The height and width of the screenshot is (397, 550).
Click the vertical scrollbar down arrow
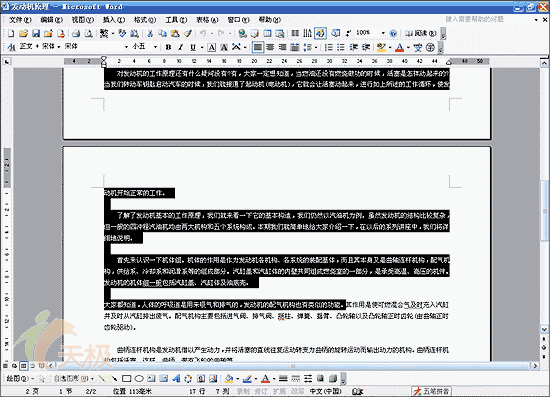[544, 330]
